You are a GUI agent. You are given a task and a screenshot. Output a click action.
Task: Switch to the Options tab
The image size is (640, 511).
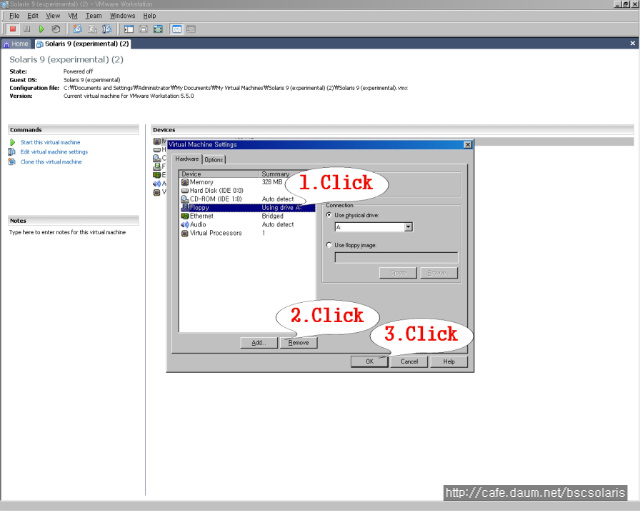214,160
